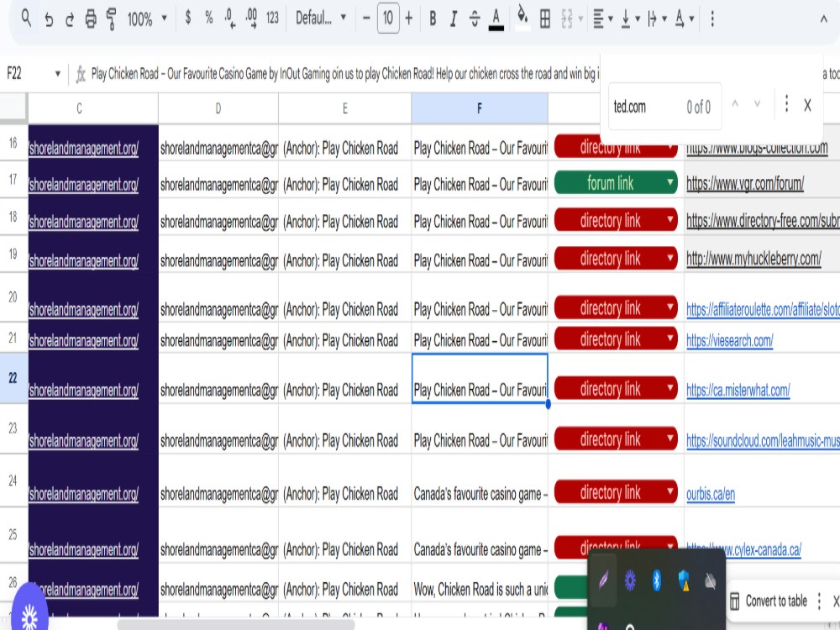Select cell F24 Canada's favourite casino game

(x=480, y=481)
